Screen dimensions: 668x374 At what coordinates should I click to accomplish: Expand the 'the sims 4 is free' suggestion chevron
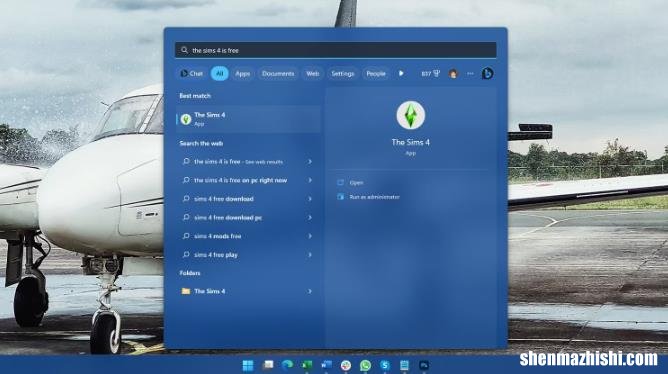[310, 161]
